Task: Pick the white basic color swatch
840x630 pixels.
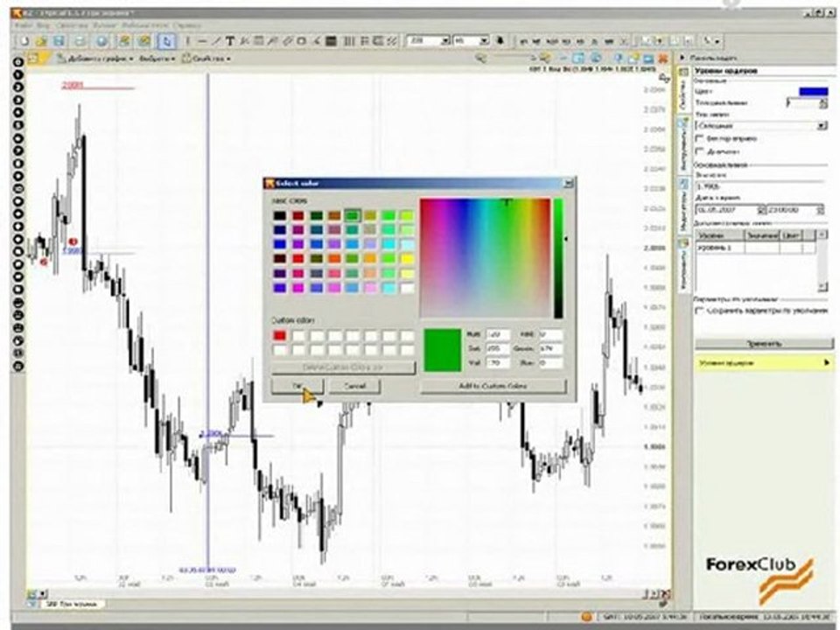Action: 407,288
